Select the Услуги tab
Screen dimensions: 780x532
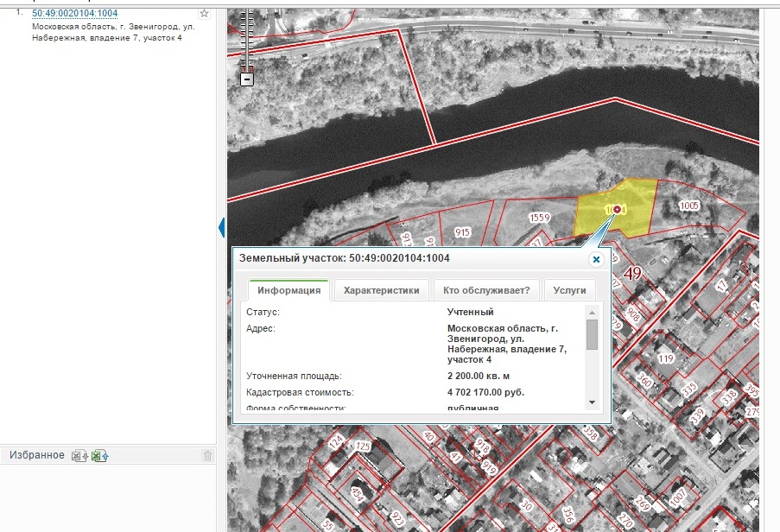click(570, 291)
